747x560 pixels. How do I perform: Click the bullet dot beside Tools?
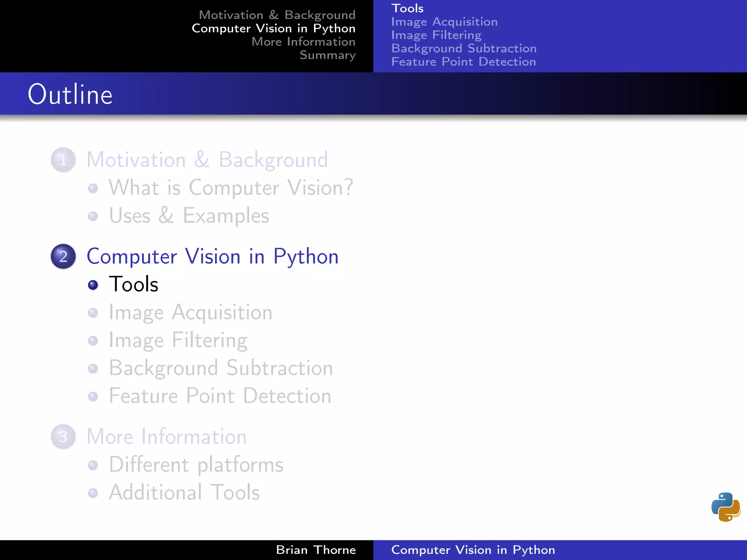(x=93, y=285)
